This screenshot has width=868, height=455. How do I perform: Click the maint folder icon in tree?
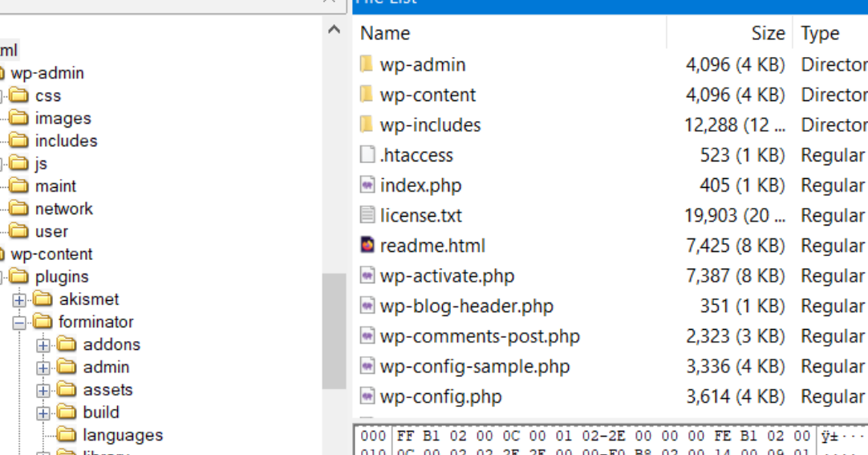coord(18,186)
